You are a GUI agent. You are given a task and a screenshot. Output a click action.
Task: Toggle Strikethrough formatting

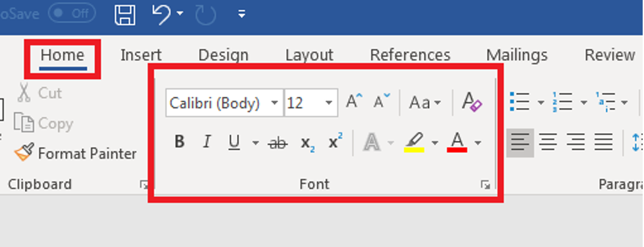click(x=278, y=143)
